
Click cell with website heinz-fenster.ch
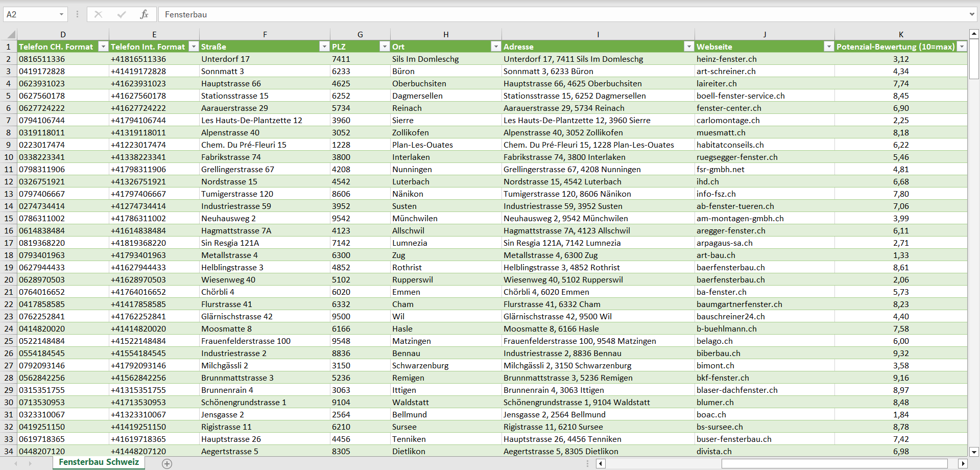[764, 59]
